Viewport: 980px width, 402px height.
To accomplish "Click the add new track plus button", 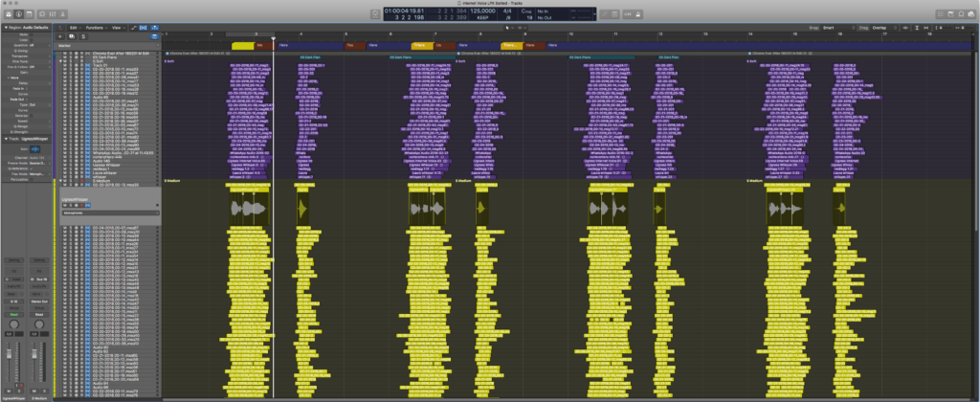I will [x=59, y=36].
